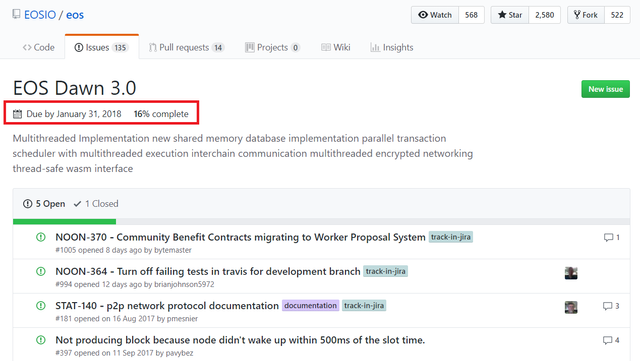Open the EOSIO organization link

(40, 15)
